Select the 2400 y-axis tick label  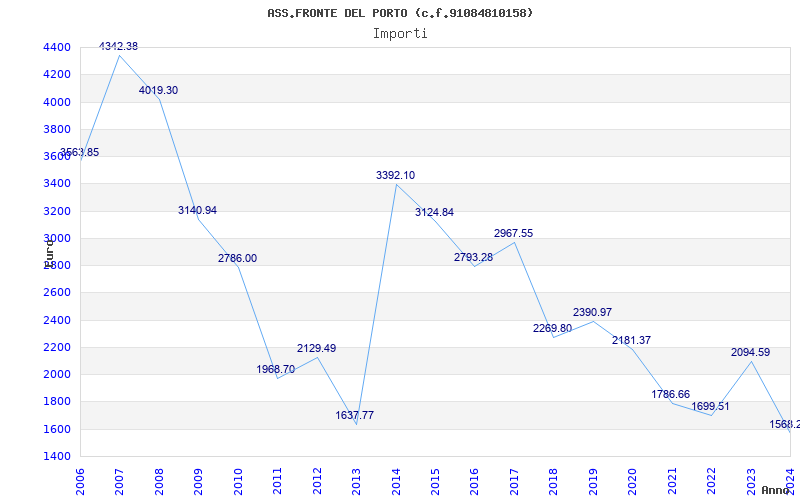click(57, 320)
